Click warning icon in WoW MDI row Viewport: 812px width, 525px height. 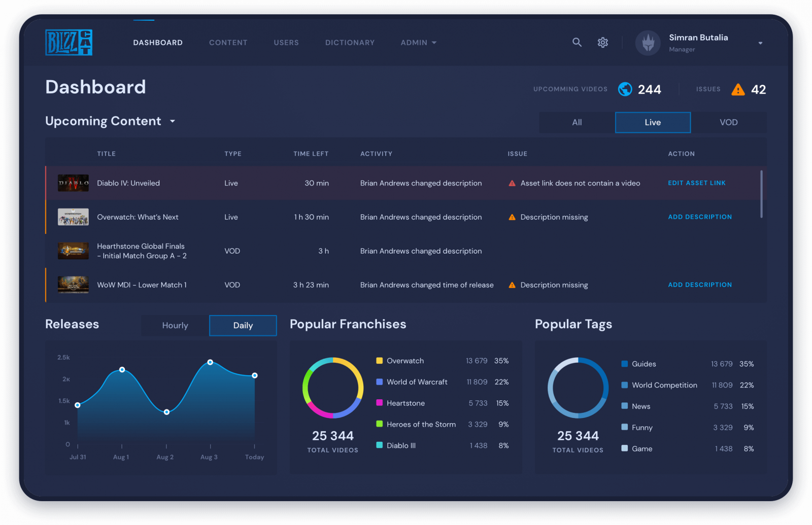point(512,285)
